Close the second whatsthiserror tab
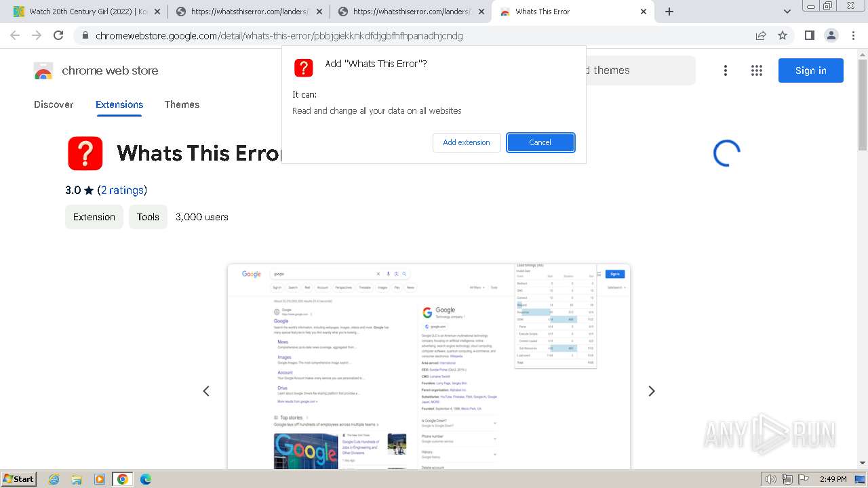The width and height of the screenshot is (868, 488). point(481,12)
